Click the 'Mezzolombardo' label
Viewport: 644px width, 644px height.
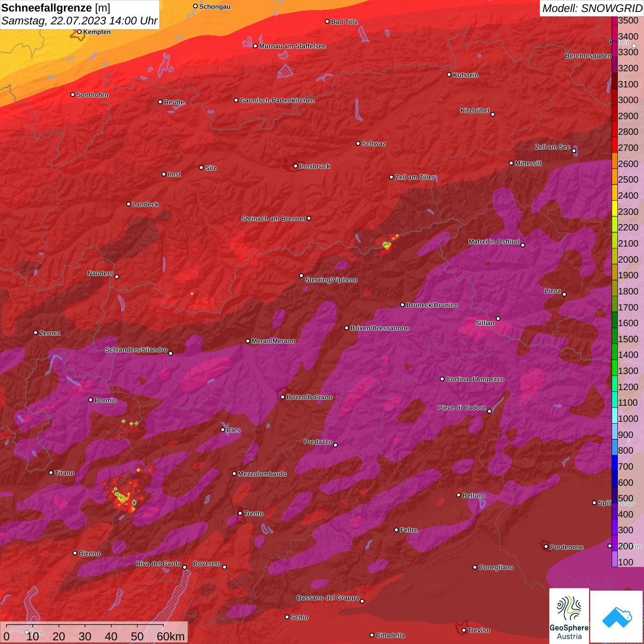[262, 474]
